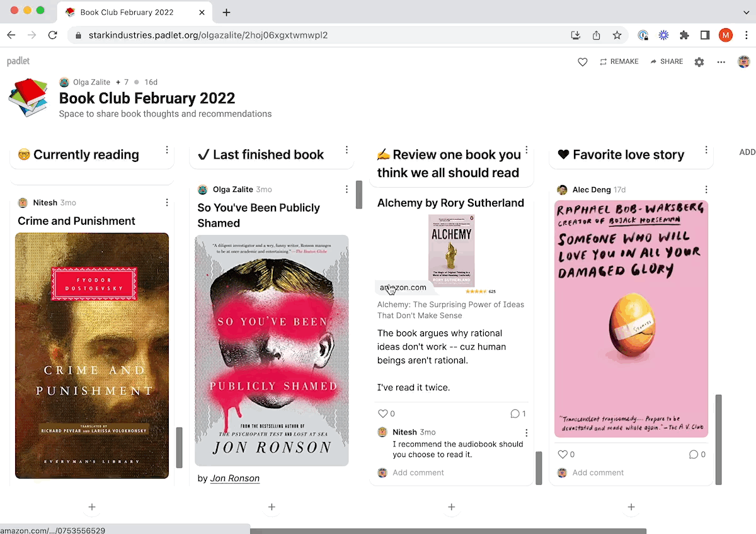
Task: Open the Chrome three-dot menu
Action: [x=746, y=35]
